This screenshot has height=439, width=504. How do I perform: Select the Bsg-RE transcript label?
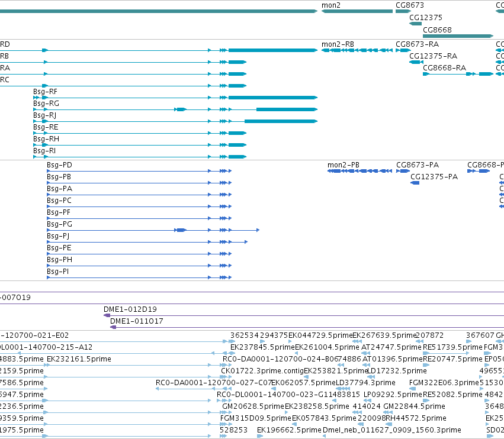point(46,127)
